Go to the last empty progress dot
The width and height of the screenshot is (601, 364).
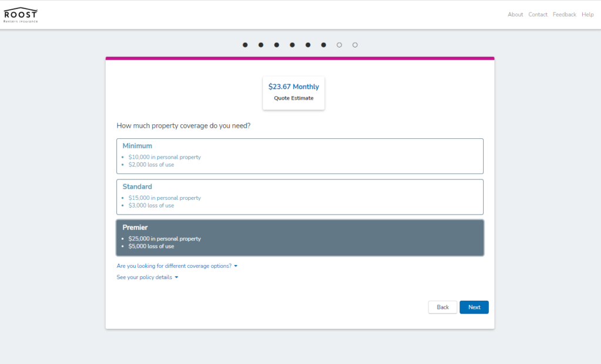click(x=355, y=45)
